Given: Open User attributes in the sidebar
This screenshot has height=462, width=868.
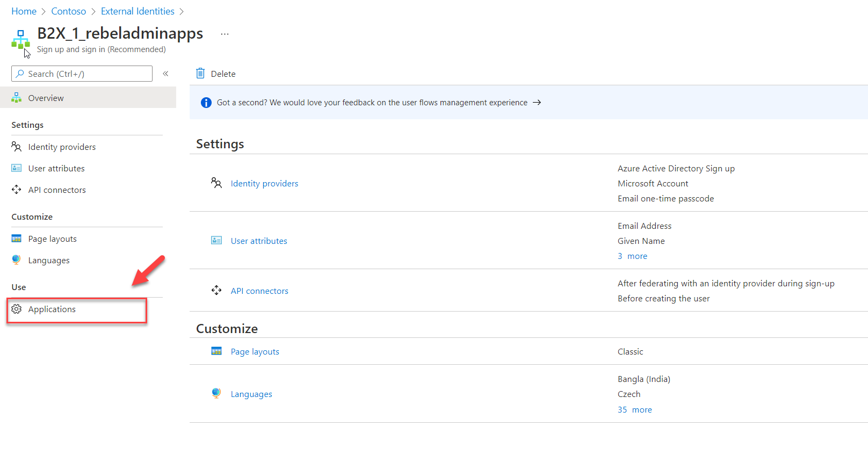Looking at the screenshot, I should coord(56,168).
